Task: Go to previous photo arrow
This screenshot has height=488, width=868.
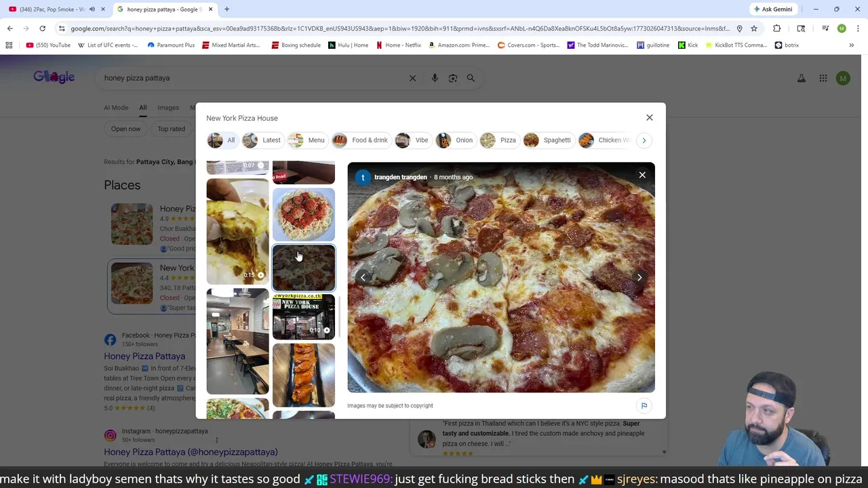Action: point(363,277)
